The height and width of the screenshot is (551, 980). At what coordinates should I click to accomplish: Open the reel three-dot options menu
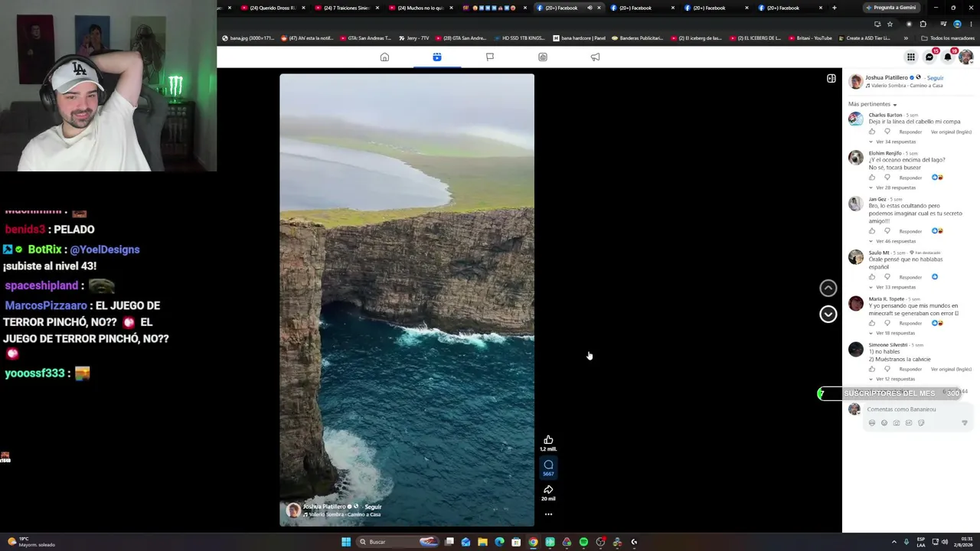coord(548,514)
